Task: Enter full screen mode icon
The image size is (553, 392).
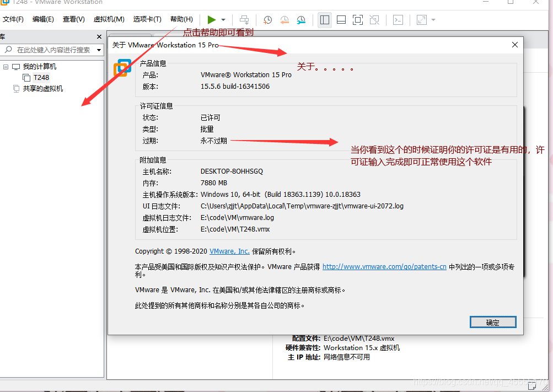Action: coord(358,20)
